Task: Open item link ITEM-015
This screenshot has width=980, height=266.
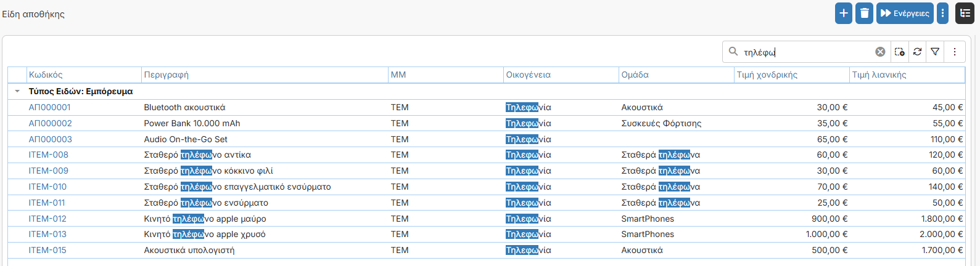Action: (x=47, y=250)
